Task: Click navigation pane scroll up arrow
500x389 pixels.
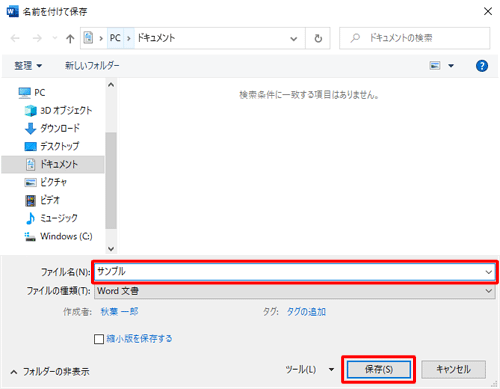Action: click(111, 85)
